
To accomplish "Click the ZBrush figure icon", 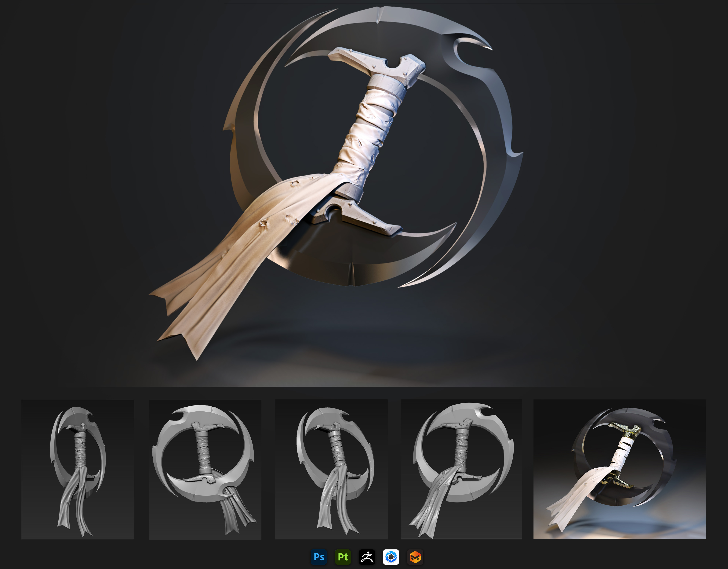I will [x=367, y=557].
